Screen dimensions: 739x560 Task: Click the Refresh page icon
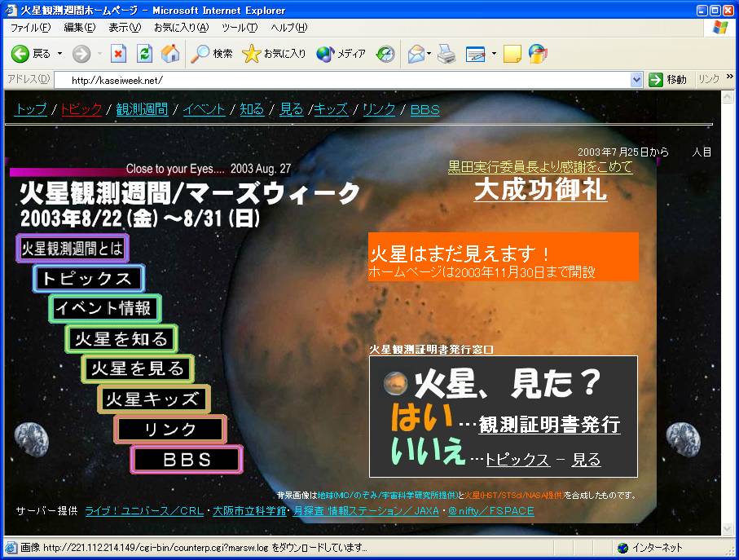point(144,54)
